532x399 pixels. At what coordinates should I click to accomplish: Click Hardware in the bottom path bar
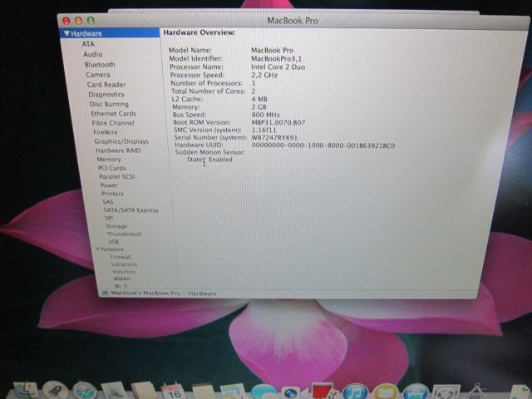coord(202,293)
